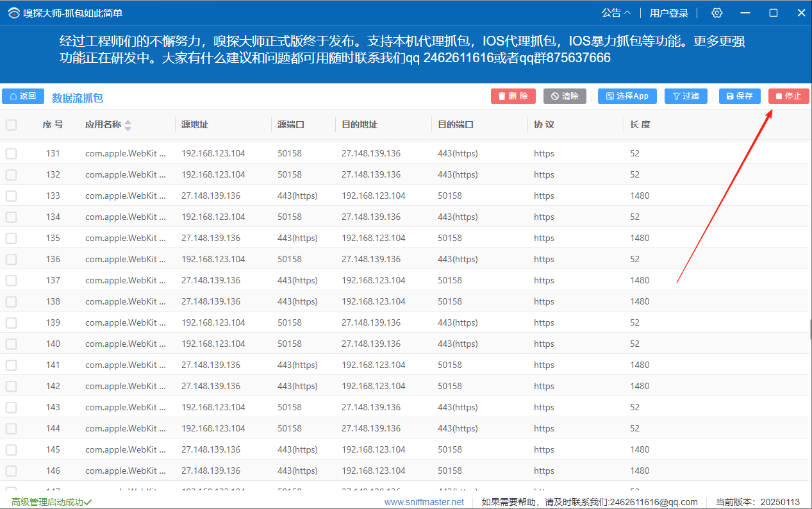Check the checkbox for row 145
812x509 pixels.
click(x=12, y=450)
